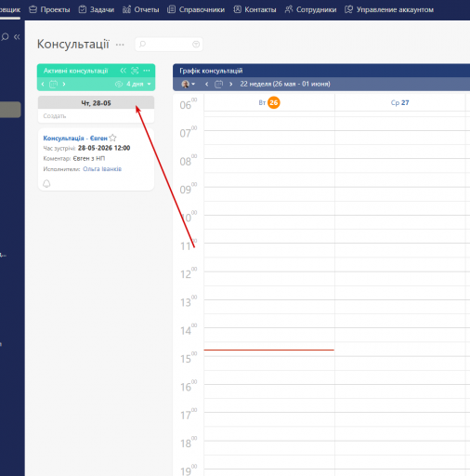Click the 15:00 time label
Viewport: 470px width, 476px height.
point(189,358)
